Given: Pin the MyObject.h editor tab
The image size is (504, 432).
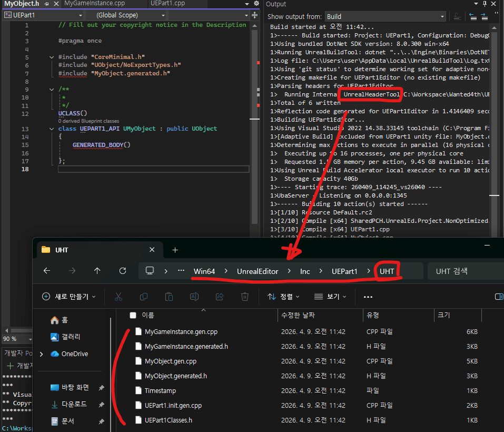Looking at the screenshot, I should [x=46, y=4].
